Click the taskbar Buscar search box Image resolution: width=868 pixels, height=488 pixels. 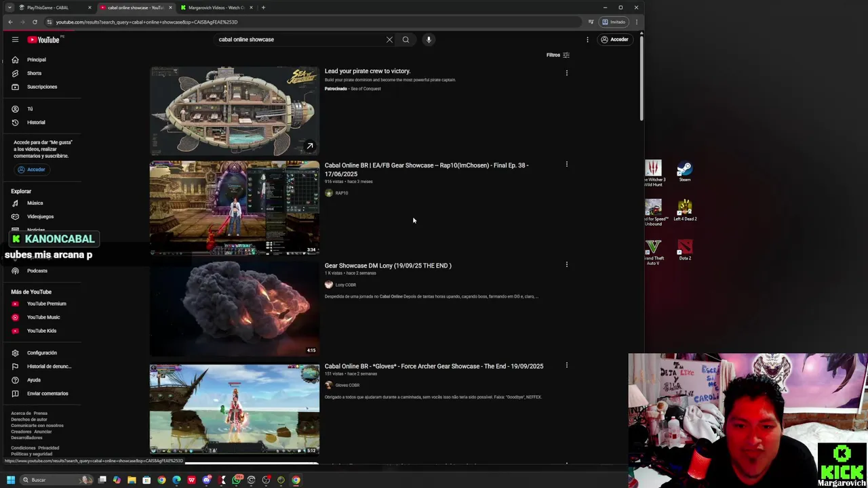(x=56, y=480)
